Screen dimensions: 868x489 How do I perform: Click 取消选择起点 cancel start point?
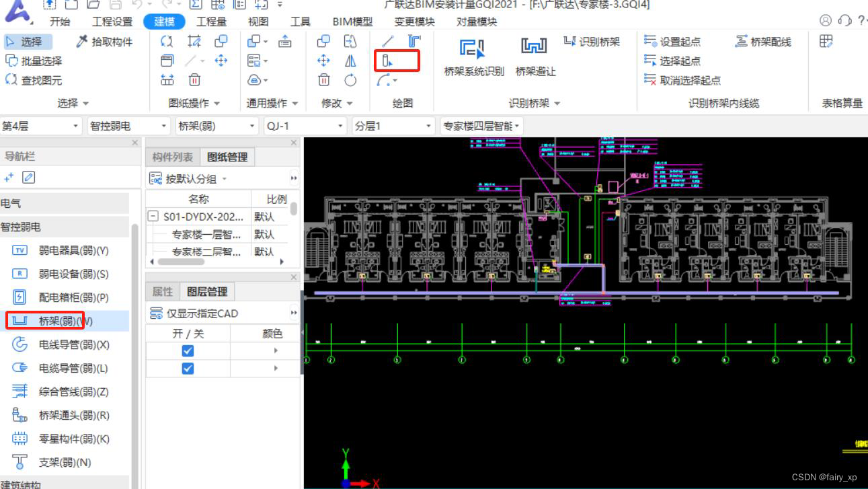[682, 80]
